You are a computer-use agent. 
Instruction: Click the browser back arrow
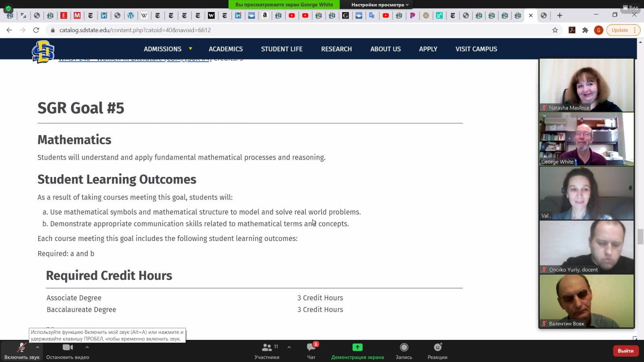9,30
